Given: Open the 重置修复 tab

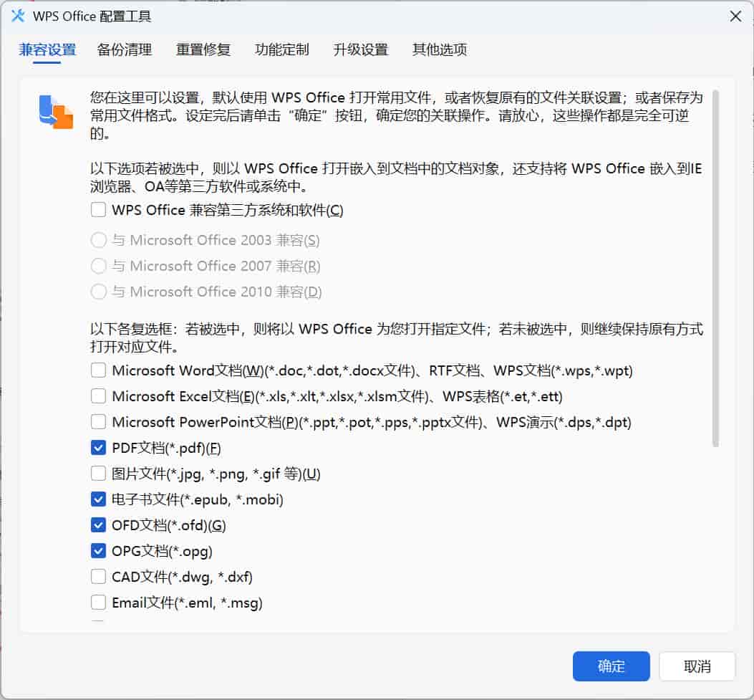Looking at the screenshot, I should point(203,49).
